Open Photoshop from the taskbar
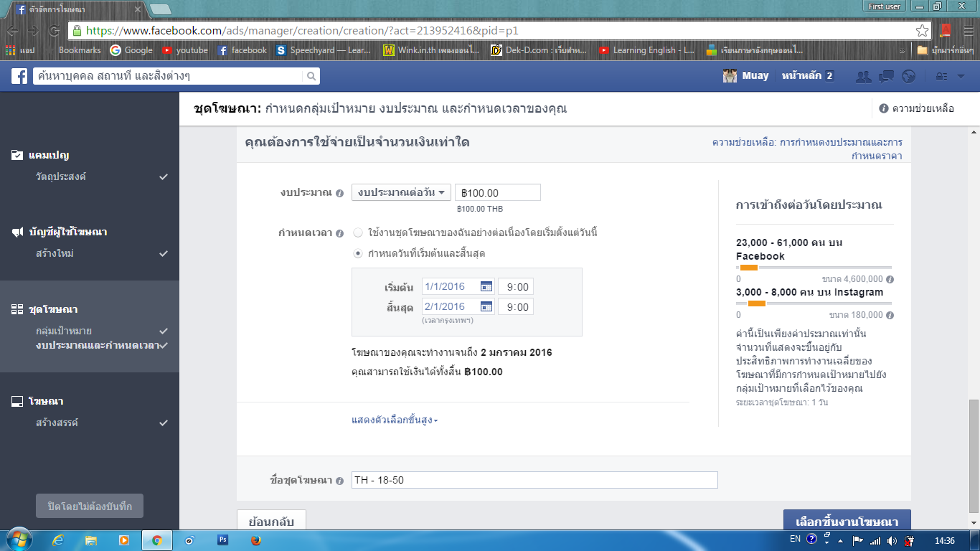This screenshot has height=551, width=980. [223, 540]
